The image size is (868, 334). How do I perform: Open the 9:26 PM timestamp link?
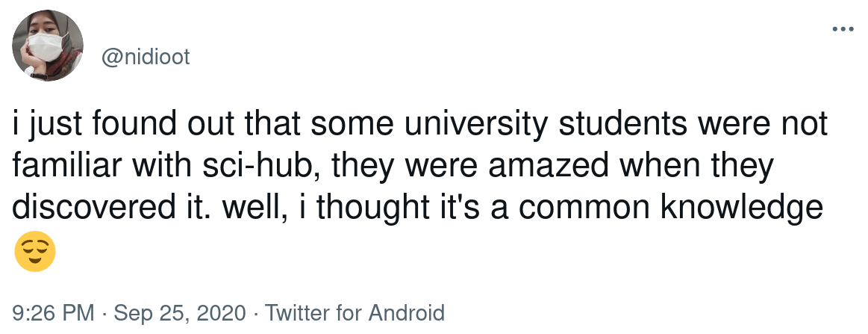53,313
